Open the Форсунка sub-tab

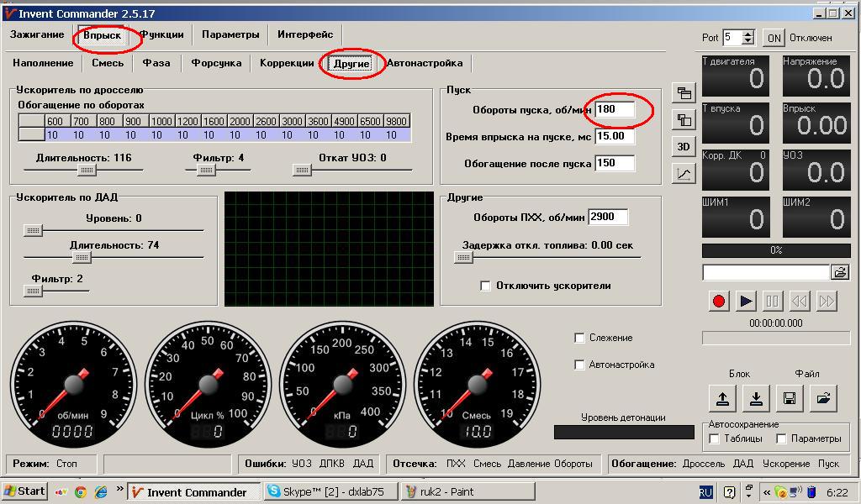pos(216,63)
